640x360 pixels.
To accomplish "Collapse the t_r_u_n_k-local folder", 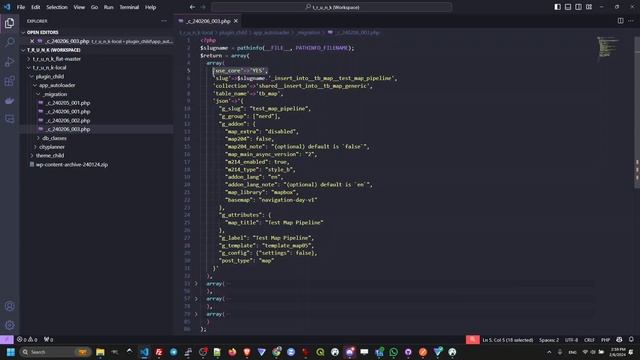I will 29,68.
